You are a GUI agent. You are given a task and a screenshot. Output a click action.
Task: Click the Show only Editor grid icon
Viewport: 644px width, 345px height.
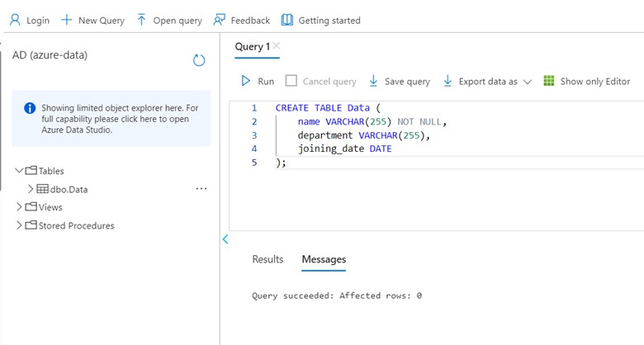pyautogui.click(x=549, y=81)
